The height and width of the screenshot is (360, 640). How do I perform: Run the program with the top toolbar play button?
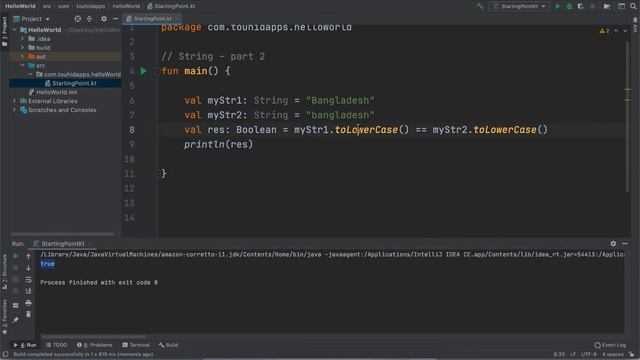(x=558, y=6)
